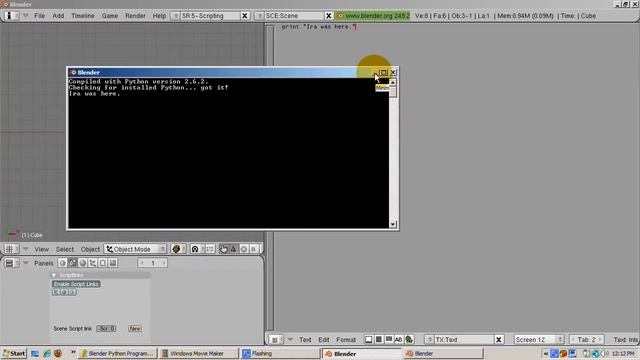Toggle word wrap icon

(389, 339)
